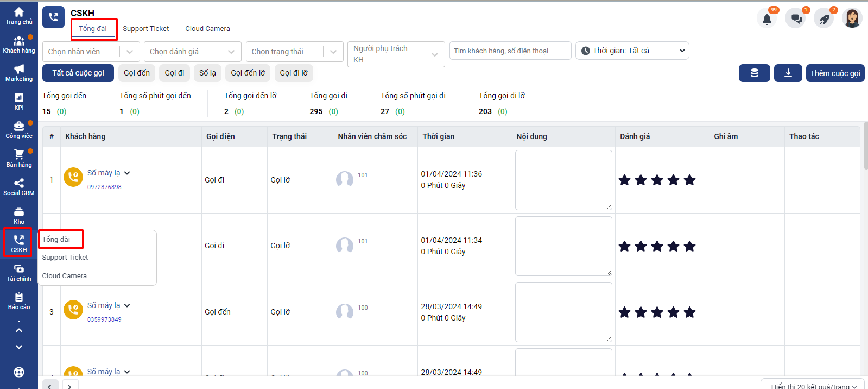Expand the Chọn nhân viên dropdown
The height and width of the screenshot is (389, 868).
point(91,52)
